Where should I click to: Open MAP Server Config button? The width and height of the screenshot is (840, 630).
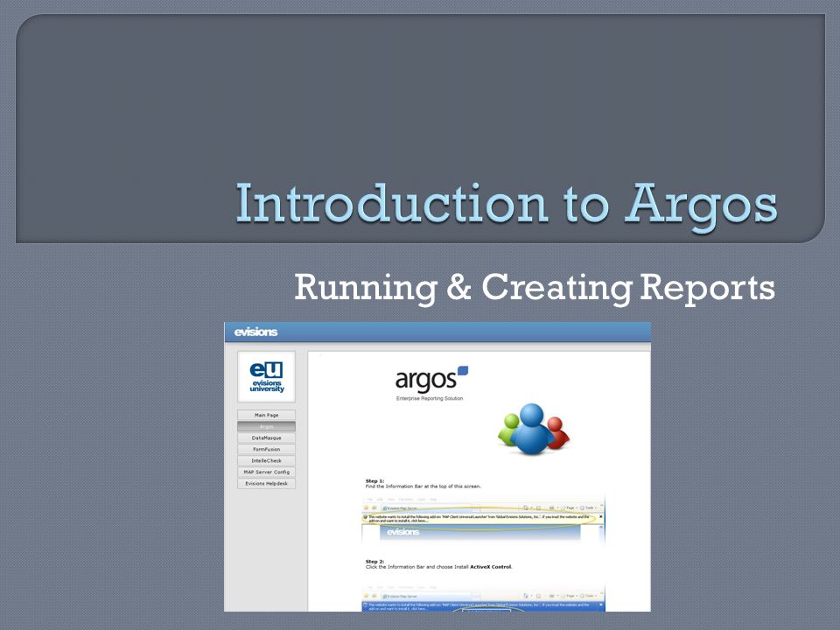tap(266, 472)
